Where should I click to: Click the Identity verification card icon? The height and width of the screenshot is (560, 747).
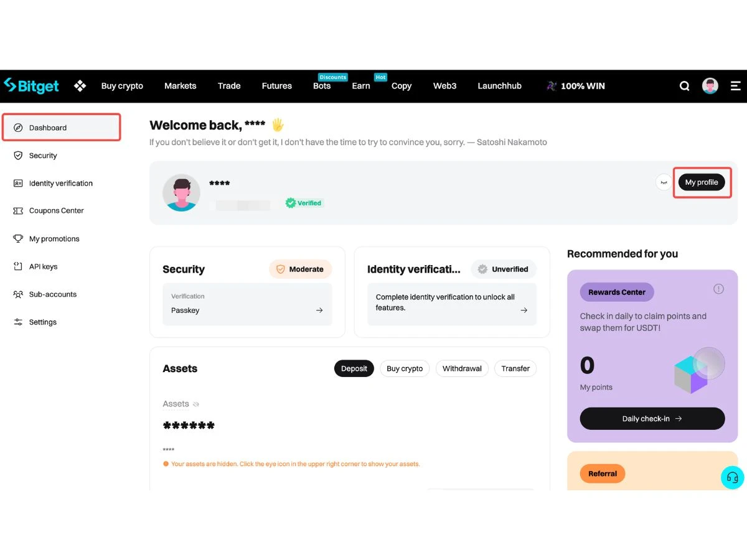18,183
